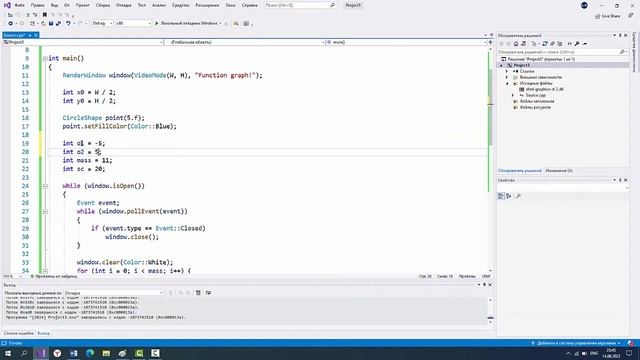Close the Source.cpp tab
Viewport: 640px width, 360px height.
point(36,36)
